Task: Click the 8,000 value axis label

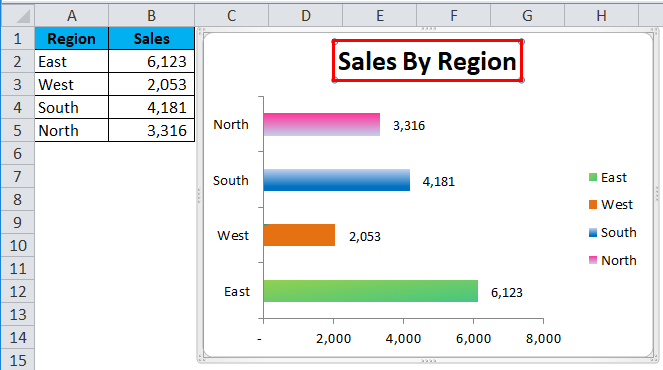Action: click(x=543, y=338)
